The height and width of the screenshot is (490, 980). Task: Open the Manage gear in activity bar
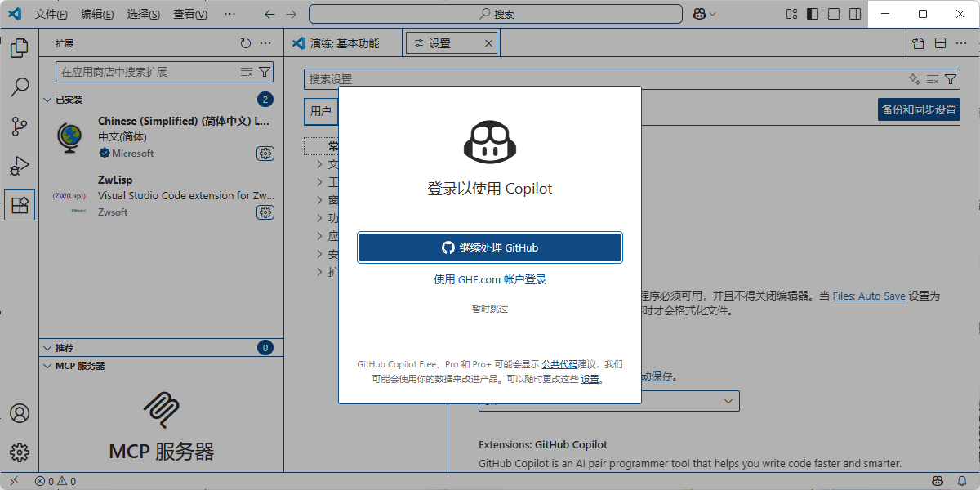click(x=20, y=452)
